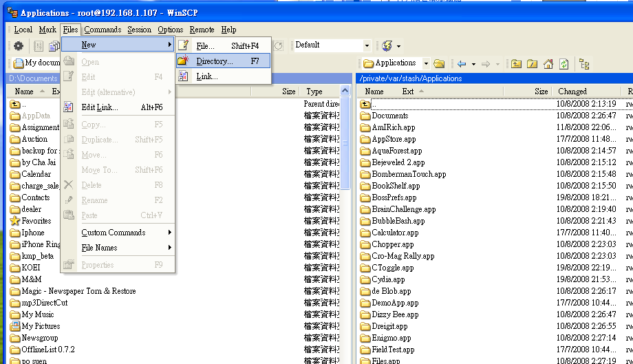Click the local panel Size column header
Image resolution: width=633 pixels, height=364 pixels.
pos(288,92)
